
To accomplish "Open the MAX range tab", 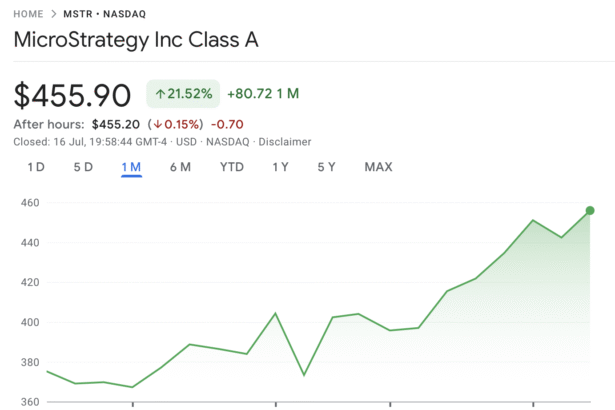I will [378, 167].
